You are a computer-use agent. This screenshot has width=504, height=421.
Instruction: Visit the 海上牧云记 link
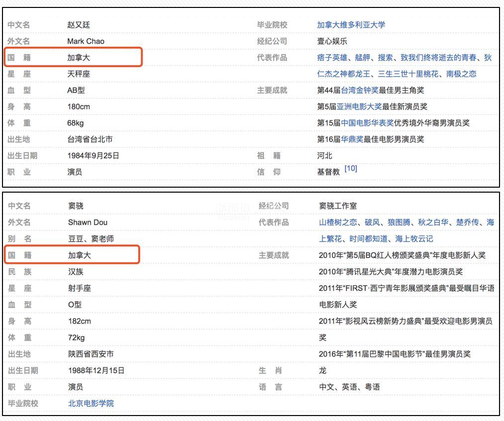[x=414, y=239]
